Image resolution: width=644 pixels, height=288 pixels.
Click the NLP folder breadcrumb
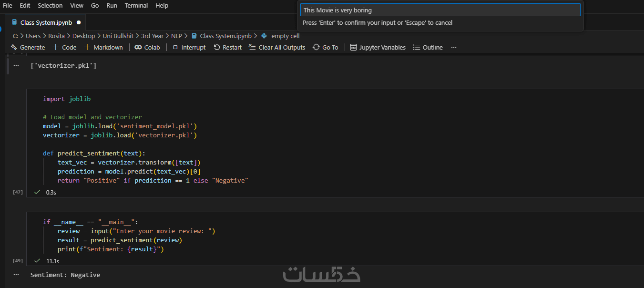coord(176,36)
